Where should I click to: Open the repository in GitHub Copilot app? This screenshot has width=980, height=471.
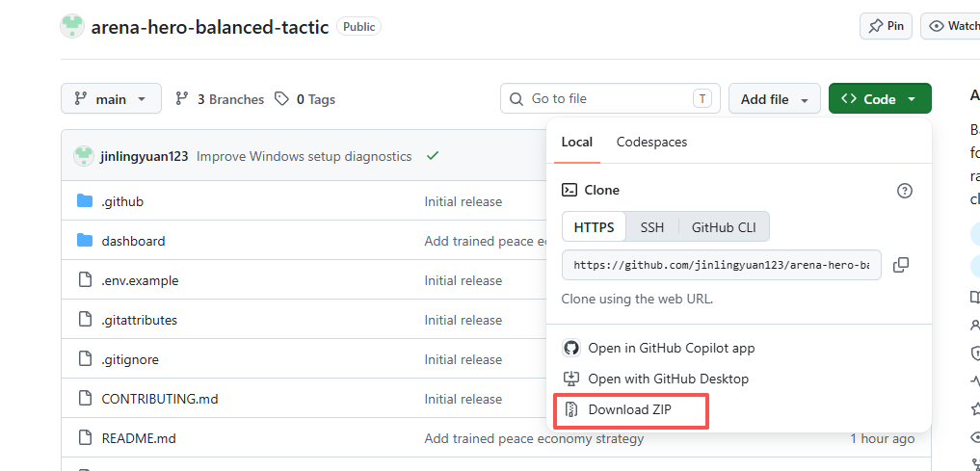659,348
